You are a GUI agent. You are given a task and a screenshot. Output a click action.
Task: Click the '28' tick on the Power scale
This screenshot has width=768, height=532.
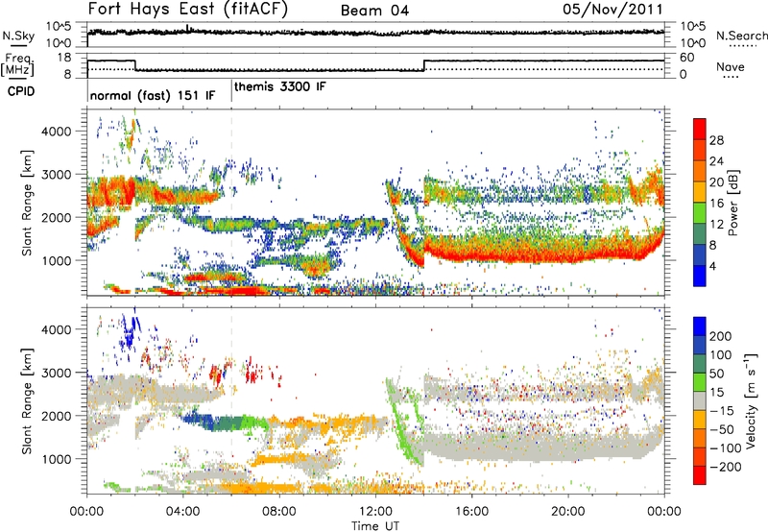[x=716, y=140]
